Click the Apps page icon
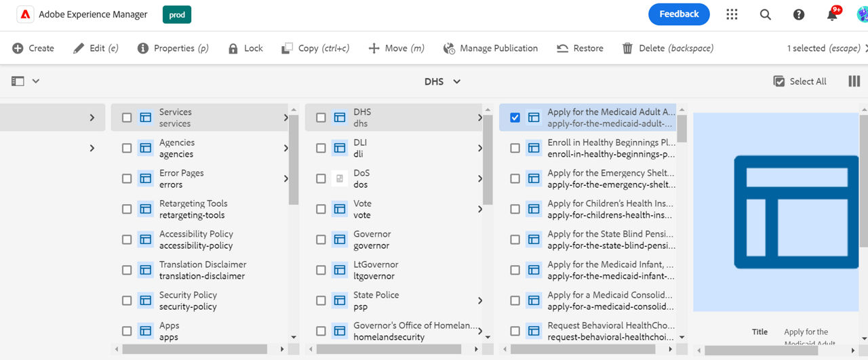 145,331
